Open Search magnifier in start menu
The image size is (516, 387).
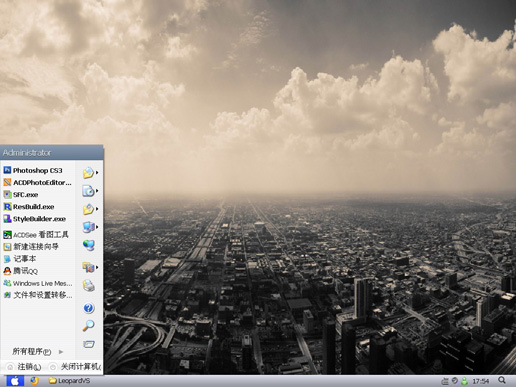coord(89,326)
